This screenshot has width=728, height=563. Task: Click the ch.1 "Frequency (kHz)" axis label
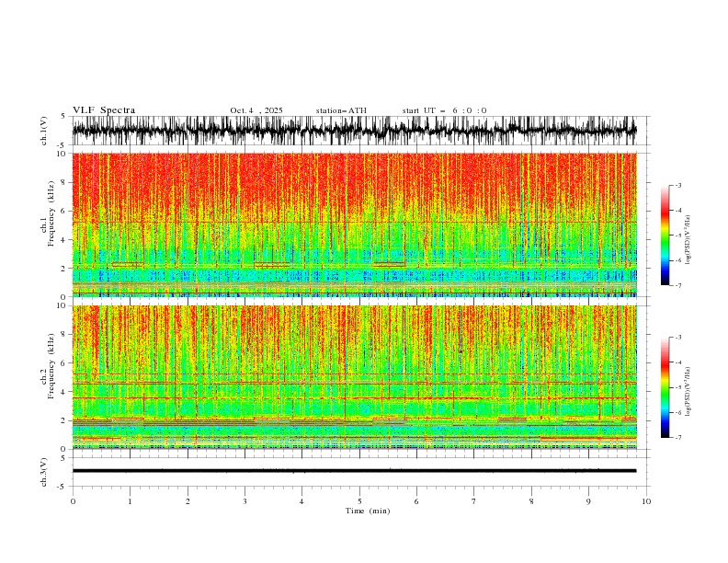[x=51, y=214]
